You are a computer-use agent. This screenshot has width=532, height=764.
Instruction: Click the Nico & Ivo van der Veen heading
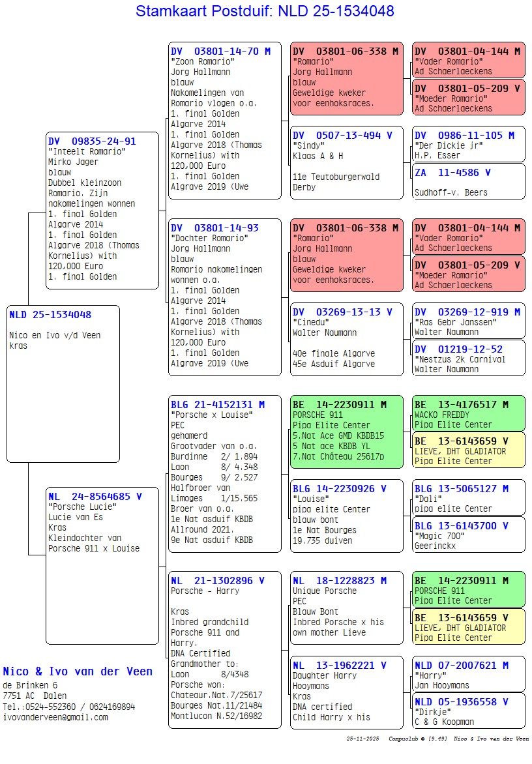78,671
